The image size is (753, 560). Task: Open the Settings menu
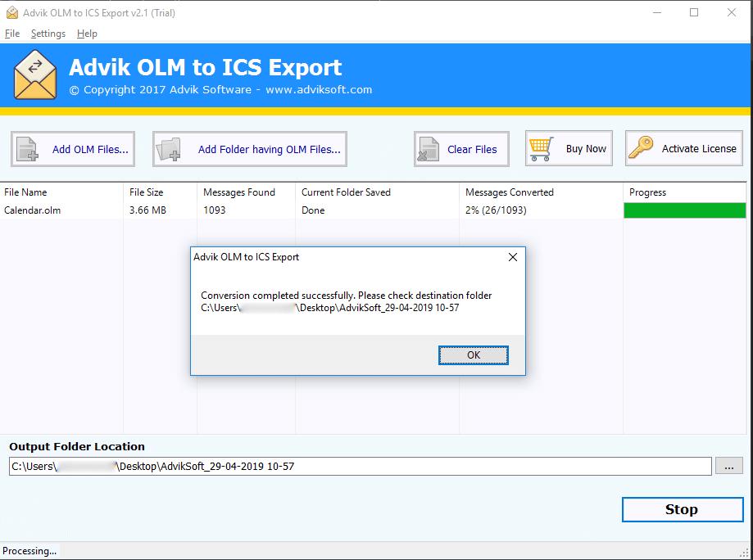[48, 34]
